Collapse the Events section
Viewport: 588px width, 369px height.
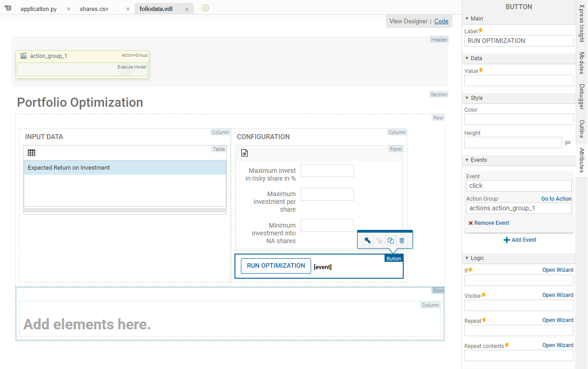(x=467, y=160)
